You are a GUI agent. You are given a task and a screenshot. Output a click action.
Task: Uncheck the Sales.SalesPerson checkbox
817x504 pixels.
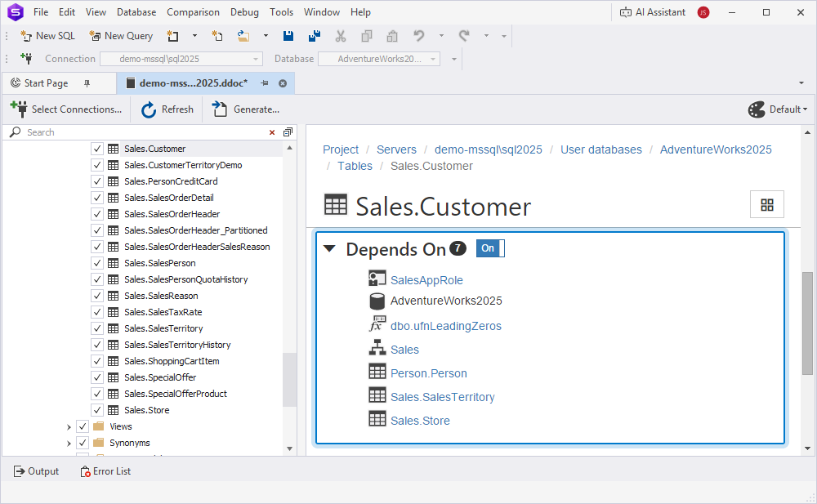tap(97, 263)
